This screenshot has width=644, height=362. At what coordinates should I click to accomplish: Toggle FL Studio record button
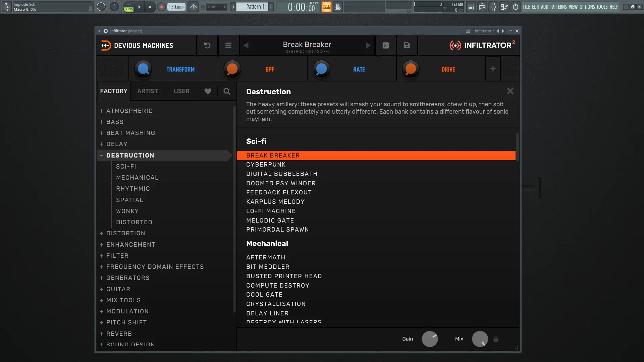[x=161, y=7]
